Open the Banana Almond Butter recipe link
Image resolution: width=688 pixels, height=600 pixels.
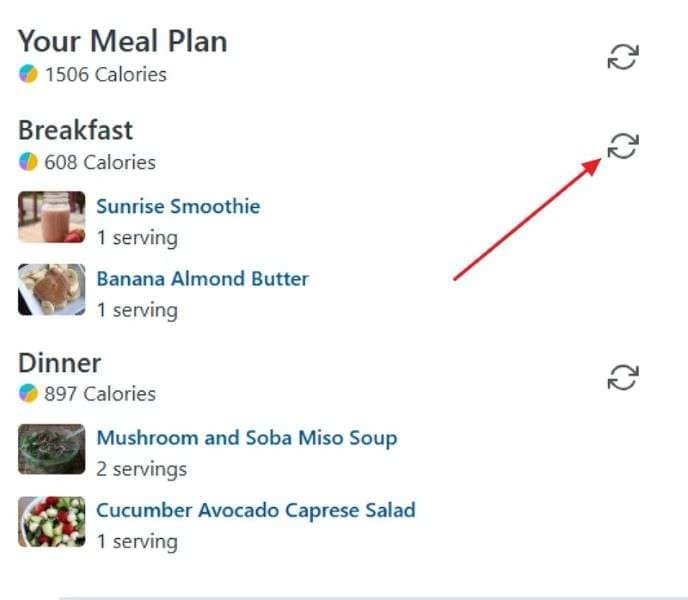pos(202,279)
